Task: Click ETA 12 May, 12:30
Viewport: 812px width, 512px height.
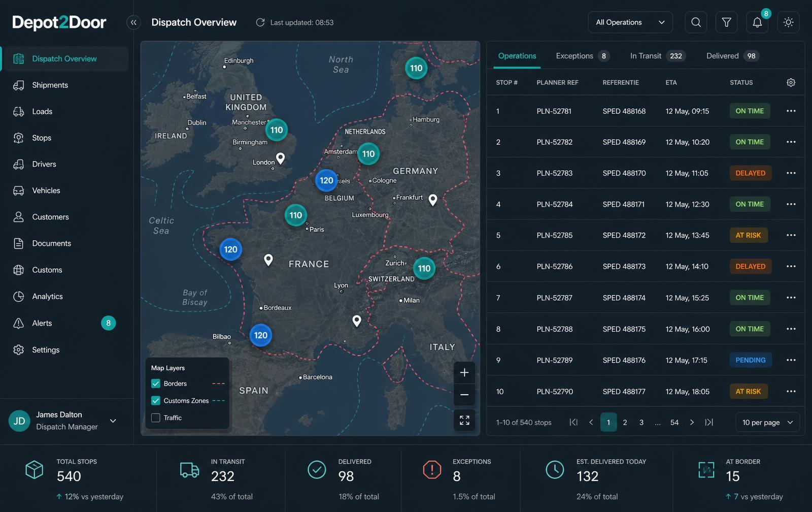Action: tap(688, 204)
